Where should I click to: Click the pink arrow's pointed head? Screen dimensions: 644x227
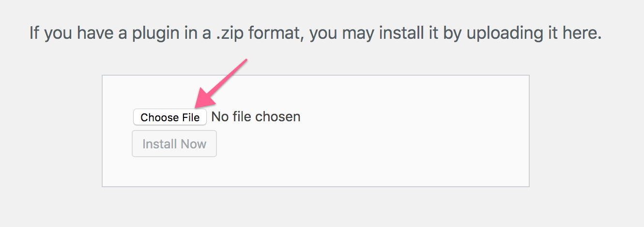pos(199,104)
